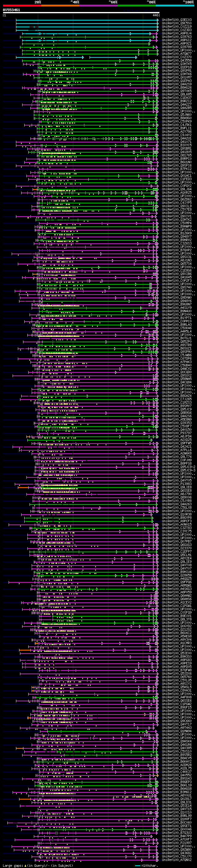Select hit UniRef100_A7QNX2

[177, 860]
